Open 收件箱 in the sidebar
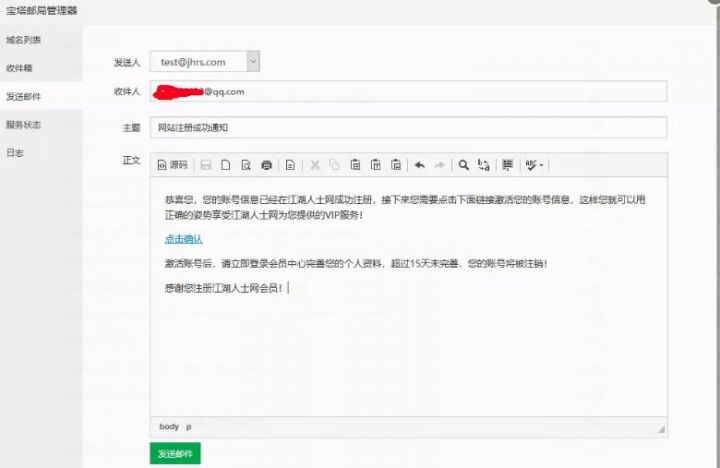The width and height of the screenshot is (720, 468). click(x=20, y=68)
